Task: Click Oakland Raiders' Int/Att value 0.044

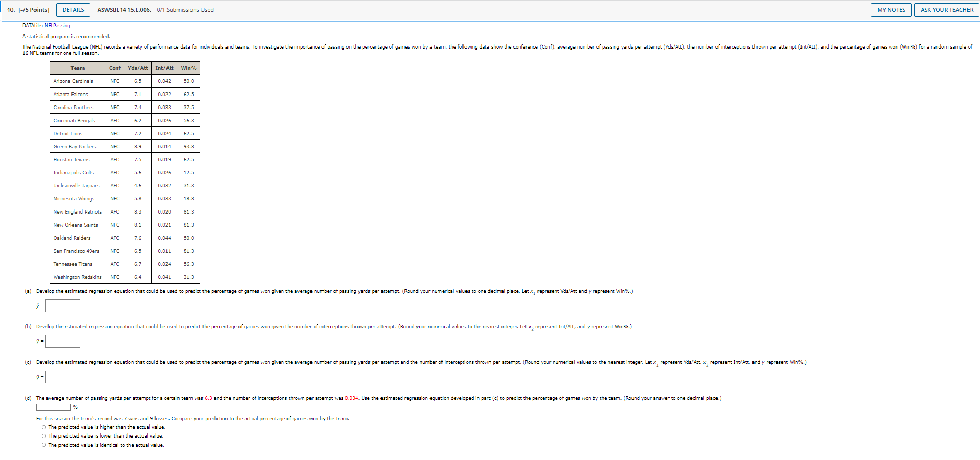Action: coord(164,238)
